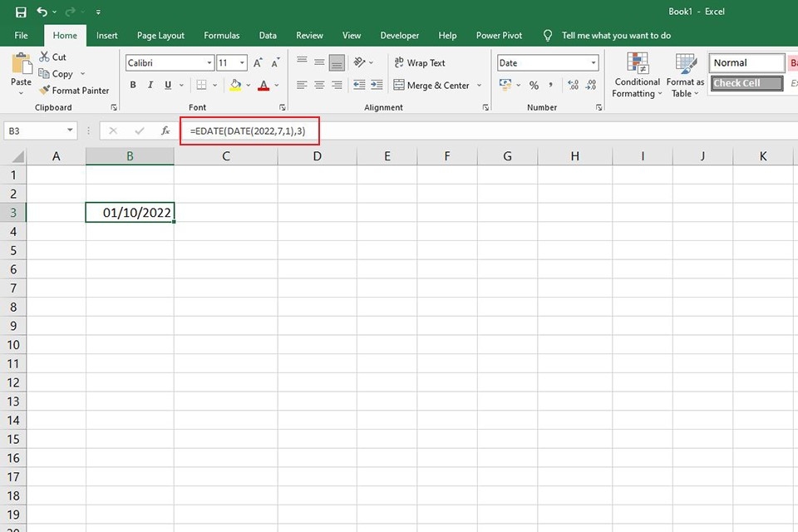Screen dimensions: 798x532
Task: Click the Center align text icon
Action: [x=318, y=86]
